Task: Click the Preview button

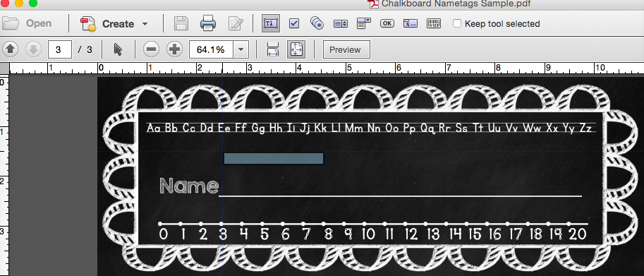Action: pos(346,49)
